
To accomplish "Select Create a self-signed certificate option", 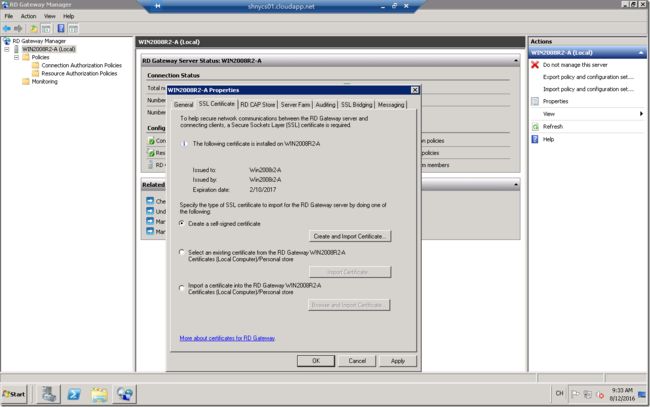I will point(182,223).
